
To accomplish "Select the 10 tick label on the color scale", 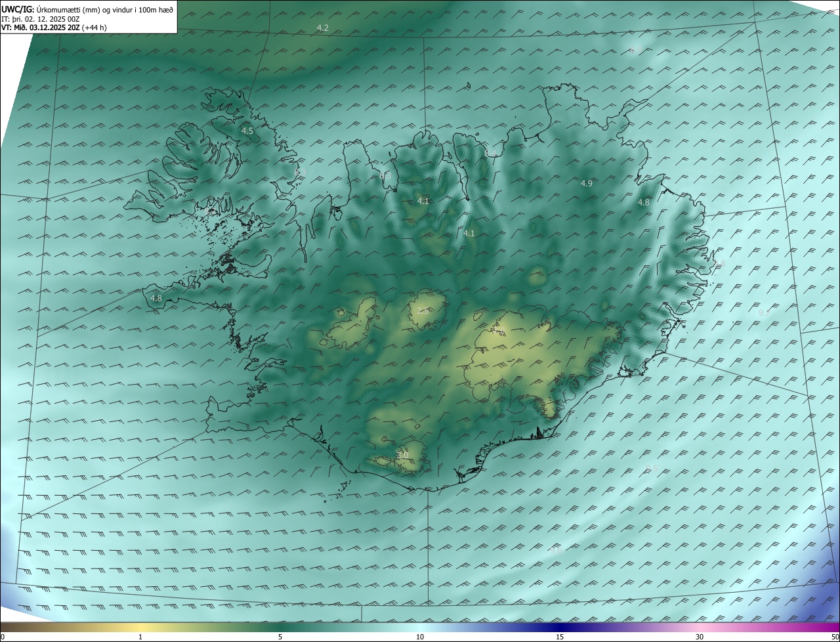I will click(x=420, y=637).
